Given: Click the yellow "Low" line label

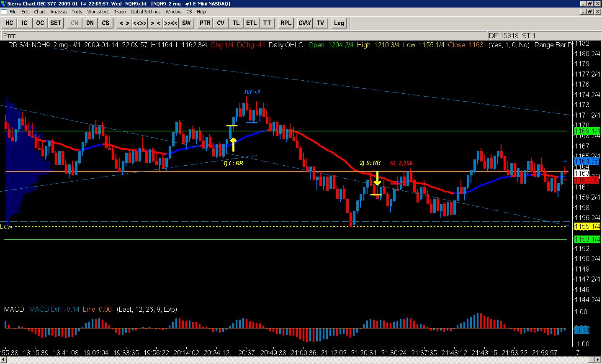Looking at the screenshot, I should tap(6, 226).
